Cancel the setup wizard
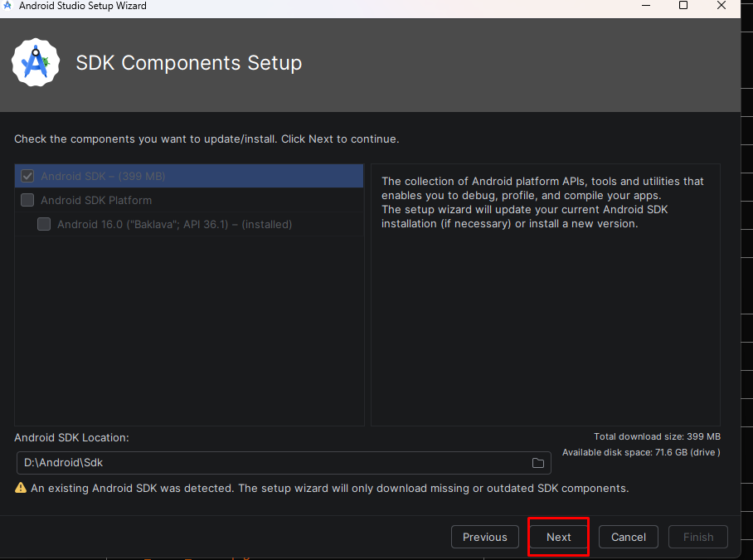Image resolution: width=753 pixels, height=560 pixels. pos(628,537)
